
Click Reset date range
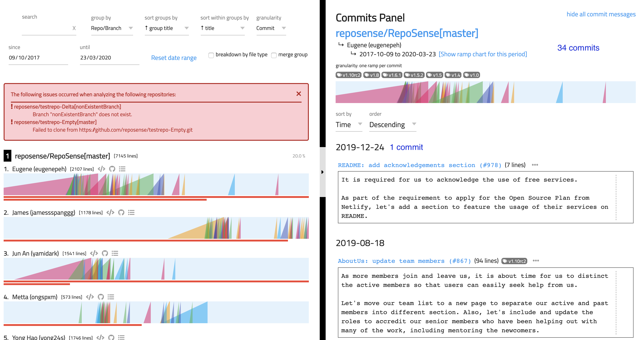tap(174, 57)
